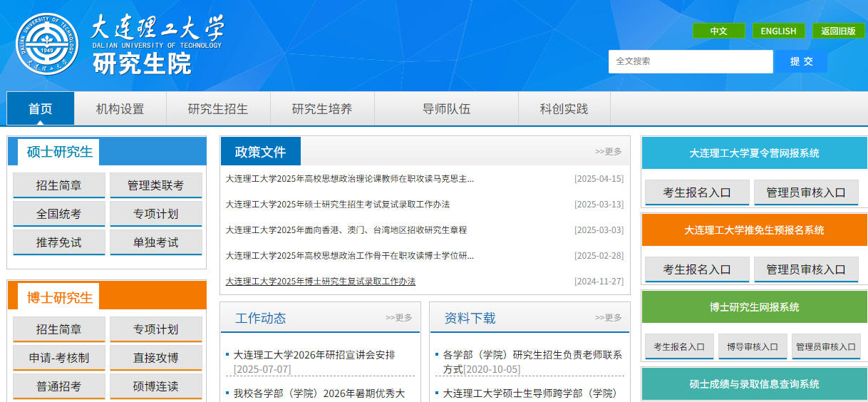868x402 pixels.
Task: Select the 研究生招生 navigation menu
Action: tap(218, 109)
